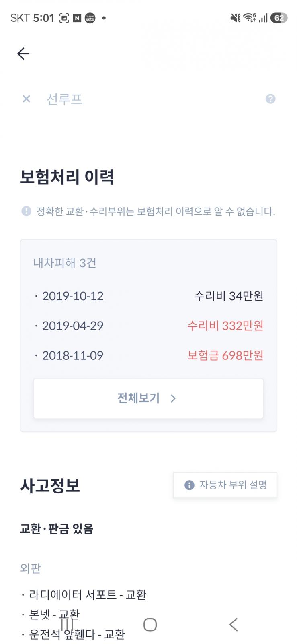This screenshot has width=297, height=644.
Task: Tap the info icon in 자동차 부위 설명
Action: (x=189, y=485)
